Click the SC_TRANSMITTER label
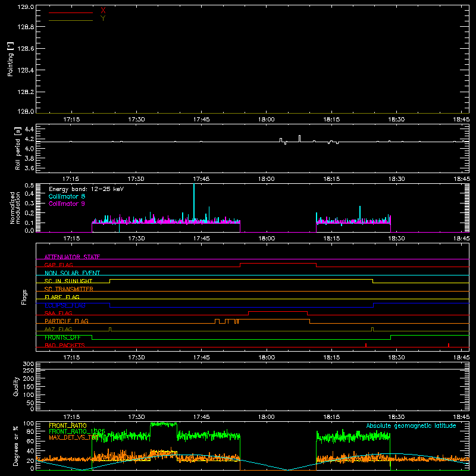 point(69,289)
